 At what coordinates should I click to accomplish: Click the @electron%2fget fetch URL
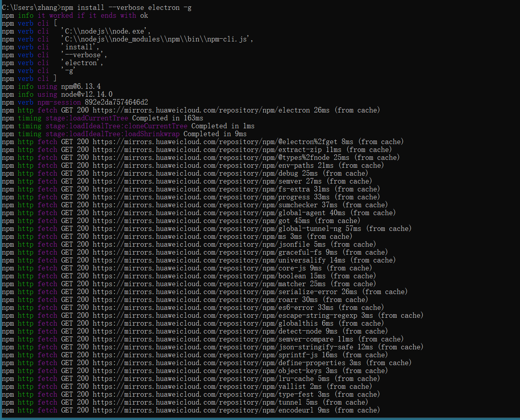pyautogui.click(x=215, y=142)
